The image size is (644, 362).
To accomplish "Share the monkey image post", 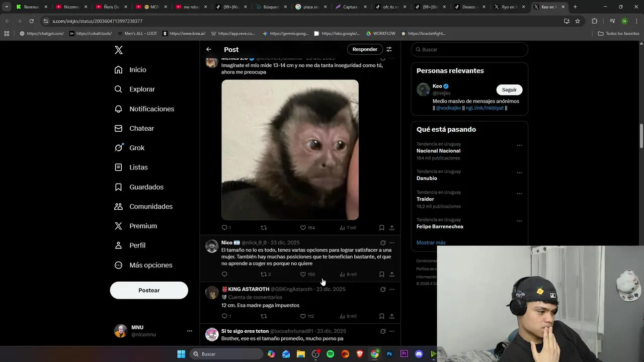I will coord(392,228).
